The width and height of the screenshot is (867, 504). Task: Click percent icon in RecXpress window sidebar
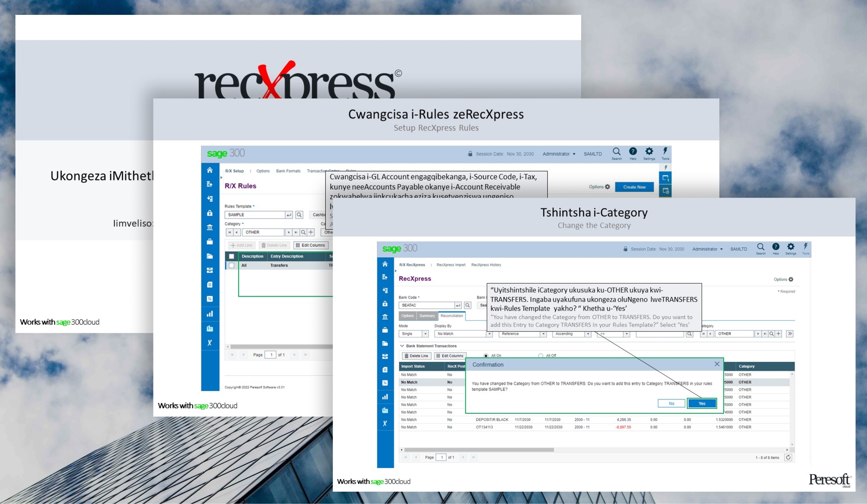click(x=385, y=383)
